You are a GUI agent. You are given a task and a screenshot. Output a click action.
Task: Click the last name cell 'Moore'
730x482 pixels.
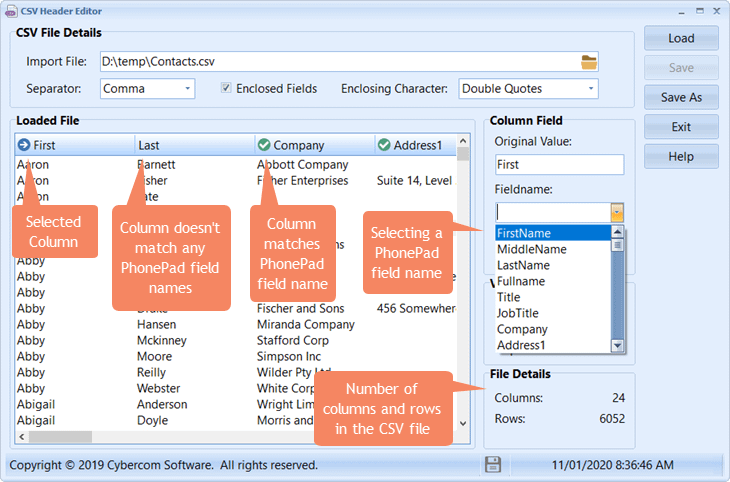point(154,356)
